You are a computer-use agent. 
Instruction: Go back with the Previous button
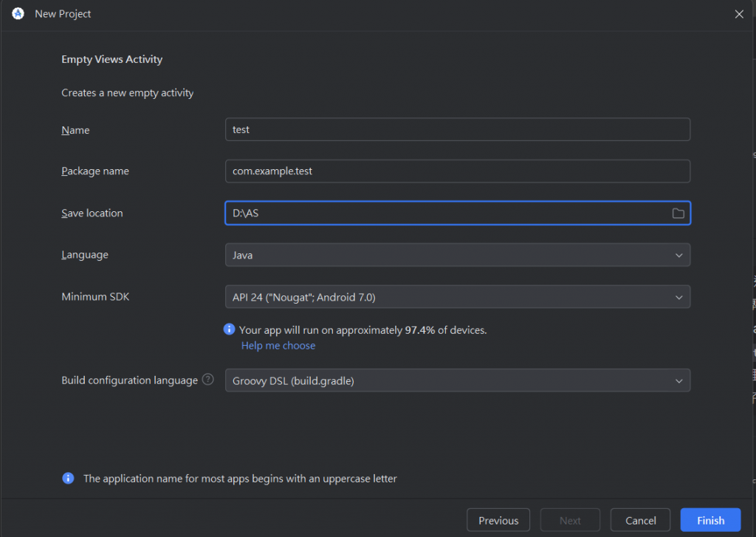498,520
